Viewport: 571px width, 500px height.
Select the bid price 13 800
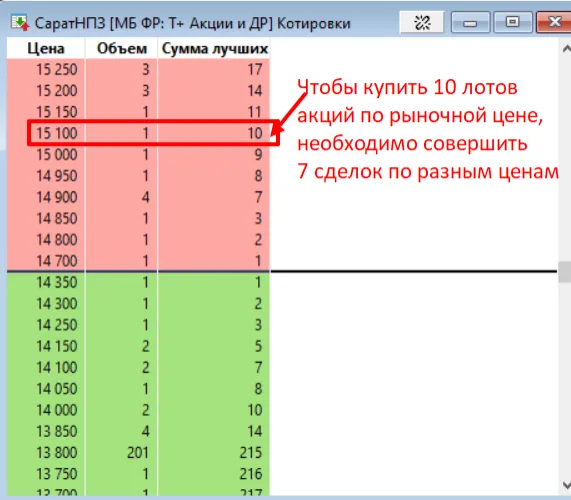(x=57, y=453)
